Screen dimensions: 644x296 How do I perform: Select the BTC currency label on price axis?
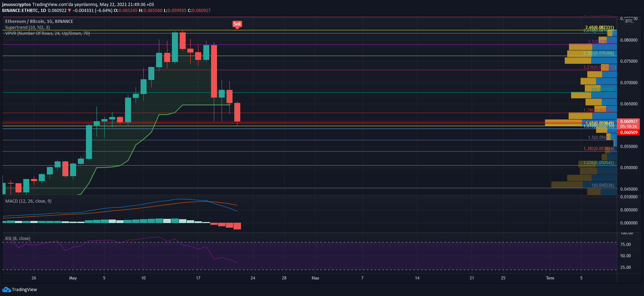point(629,21)
